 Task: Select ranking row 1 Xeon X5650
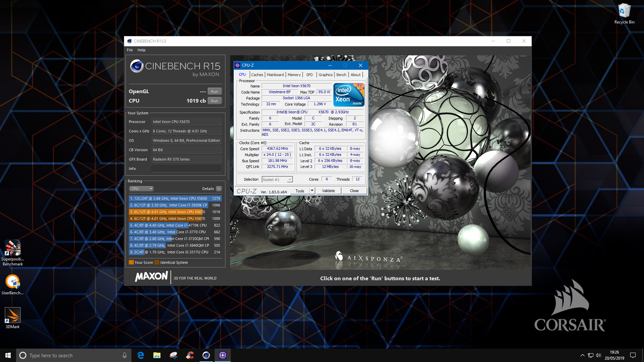[175, 198]
